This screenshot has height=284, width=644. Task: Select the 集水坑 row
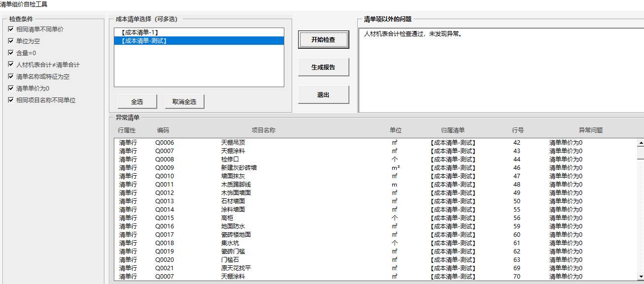(375, 243)
